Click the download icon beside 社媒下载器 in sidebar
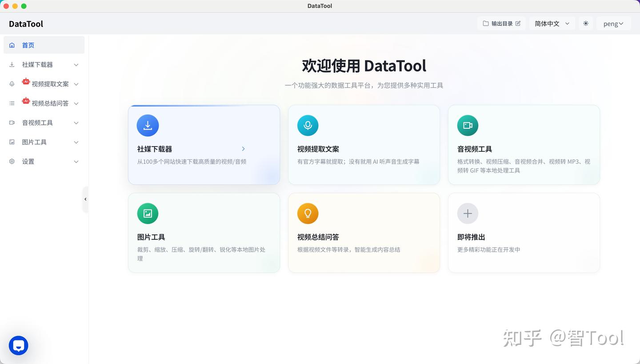Screen dimensions: 640x364 (x=12, y=65)
